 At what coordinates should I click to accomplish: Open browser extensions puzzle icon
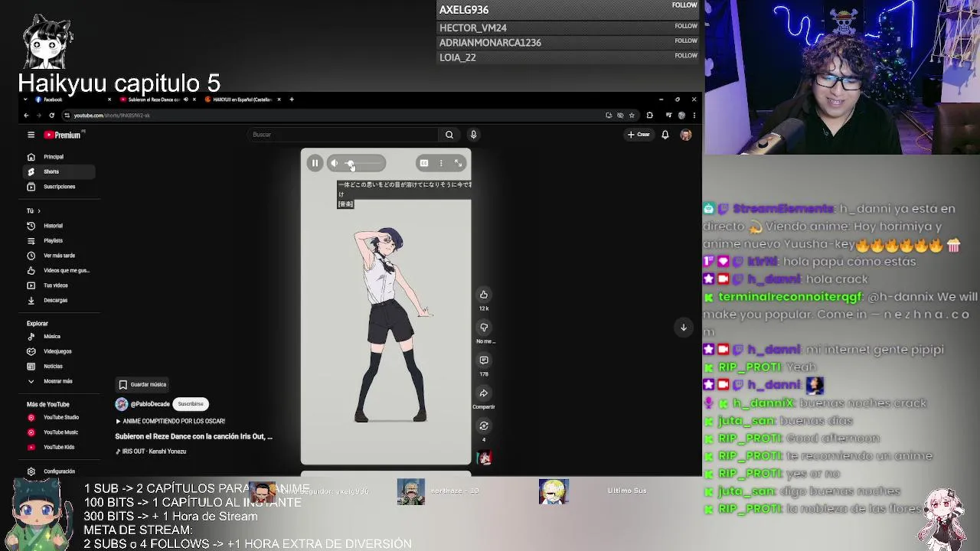[649, 116]
